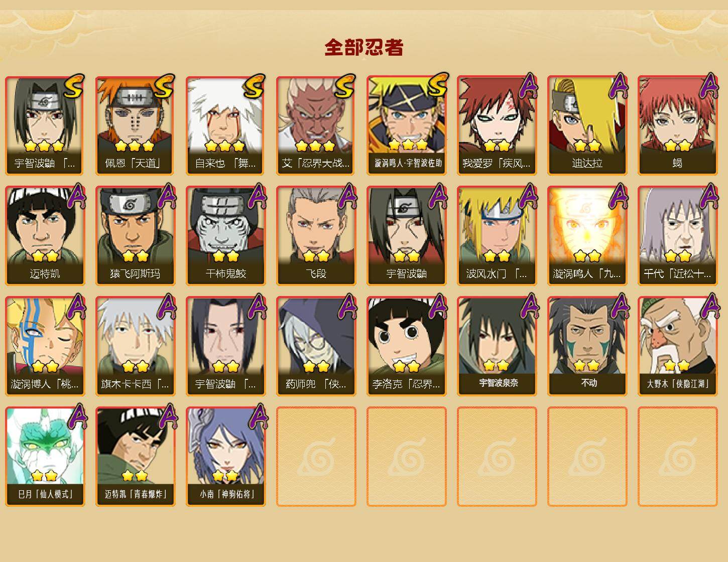Choose the 宇智波泉奈 ninja card
This screenshot has width=728, height=562.
pos(497,346)
